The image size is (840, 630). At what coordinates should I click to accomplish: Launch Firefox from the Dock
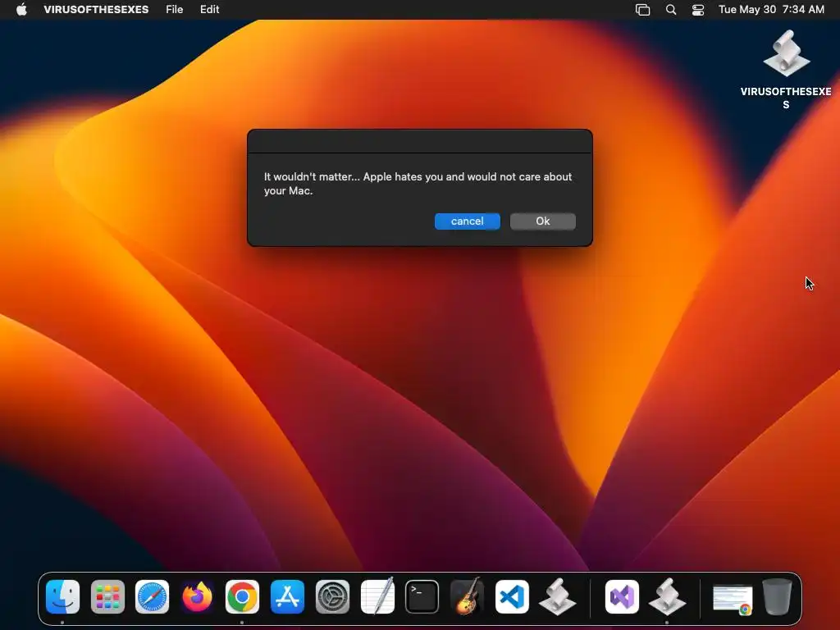pos(197,597)
